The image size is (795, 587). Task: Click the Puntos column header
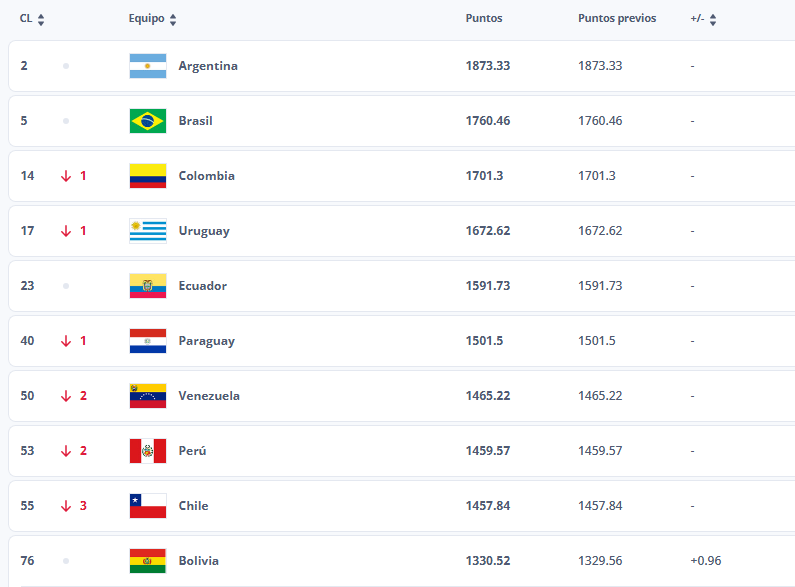[484, 19]
